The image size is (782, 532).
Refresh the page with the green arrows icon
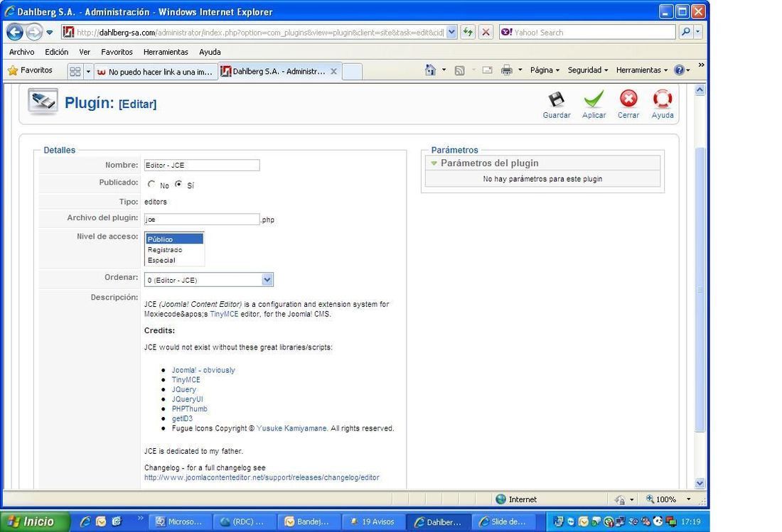point(468,33)
